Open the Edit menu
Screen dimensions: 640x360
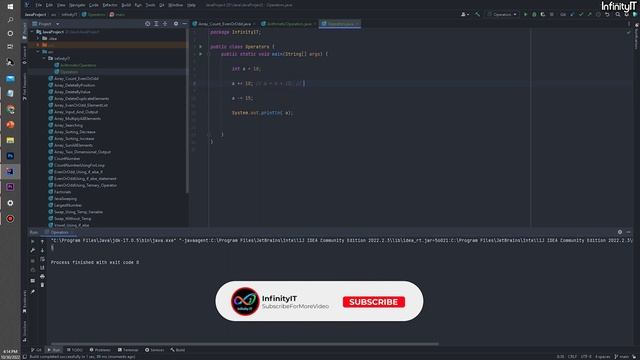[49, 5]
